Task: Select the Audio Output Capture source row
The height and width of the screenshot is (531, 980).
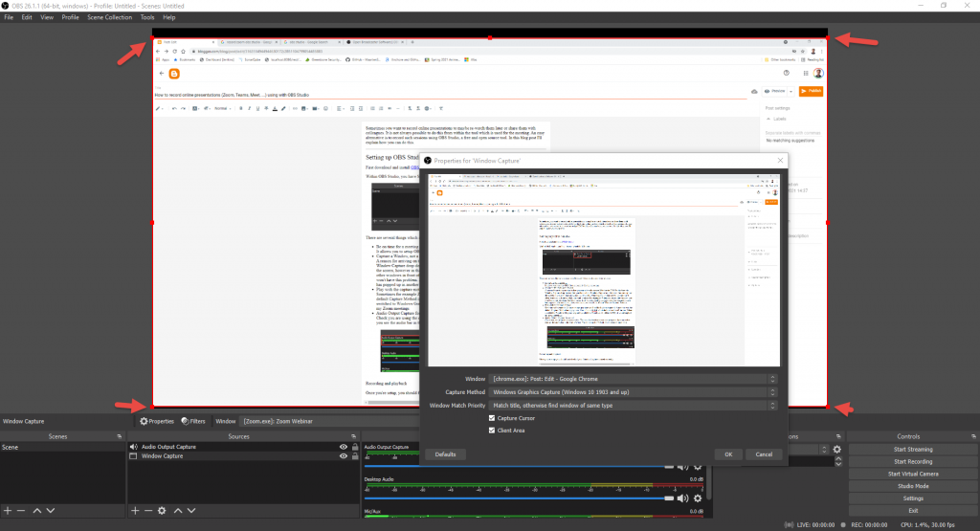Action: click(243, 447)
